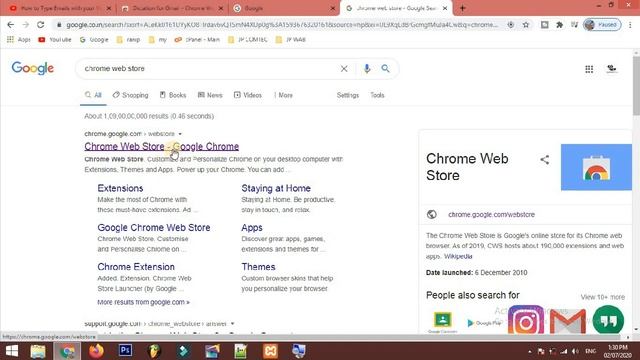
Task: Go back using the browser back arrow
Action: tap(11, 25)
